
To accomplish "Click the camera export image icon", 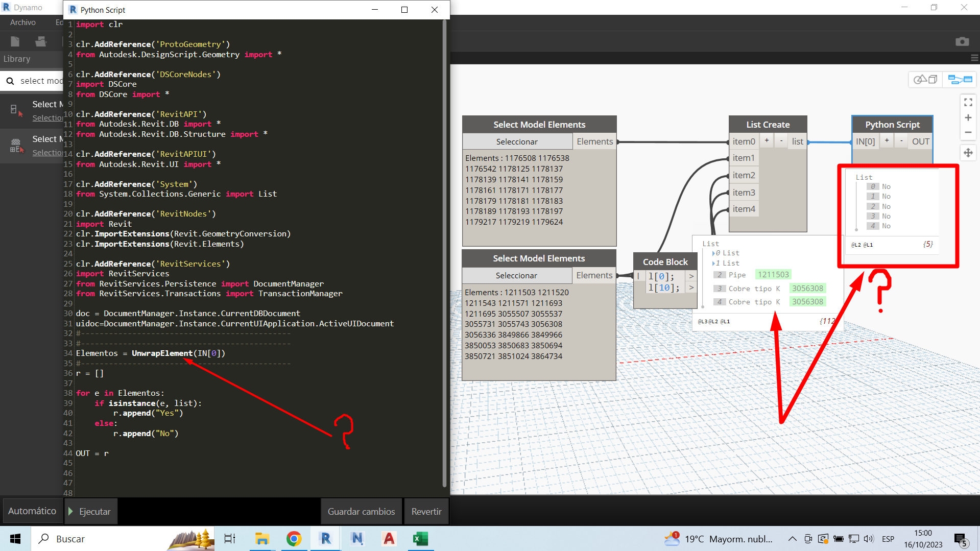I will coord(962,41).
